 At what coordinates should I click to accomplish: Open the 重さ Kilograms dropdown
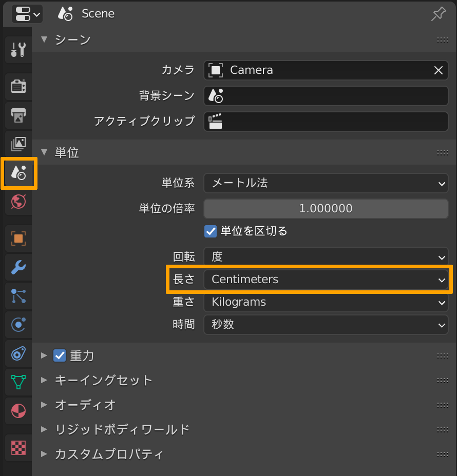click(x=326, y=302)
